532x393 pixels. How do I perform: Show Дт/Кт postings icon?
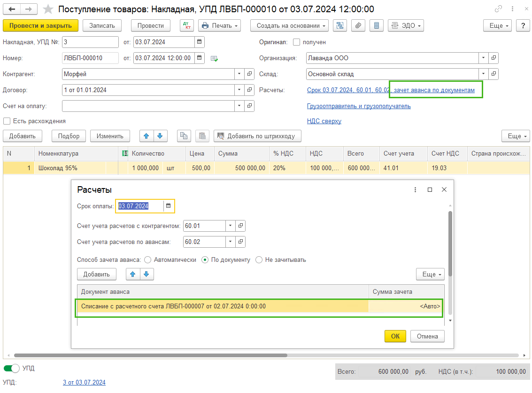tap(186, 25)
